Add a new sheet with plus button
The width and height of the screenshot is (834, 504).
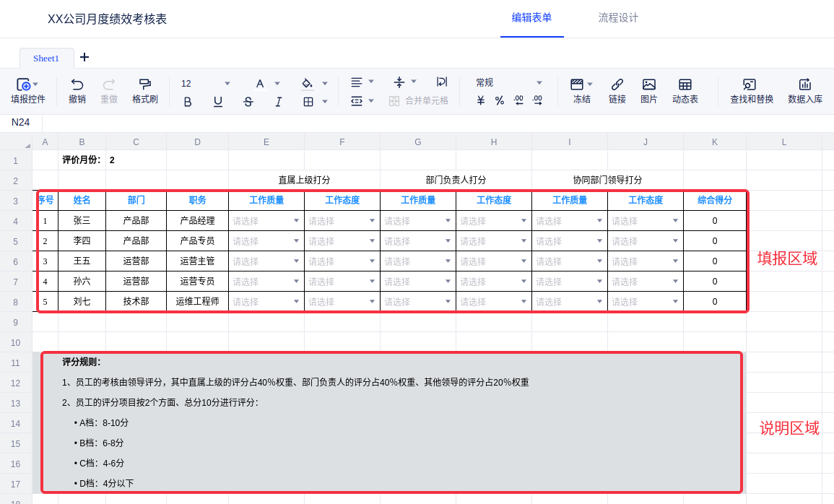(84, 57)
